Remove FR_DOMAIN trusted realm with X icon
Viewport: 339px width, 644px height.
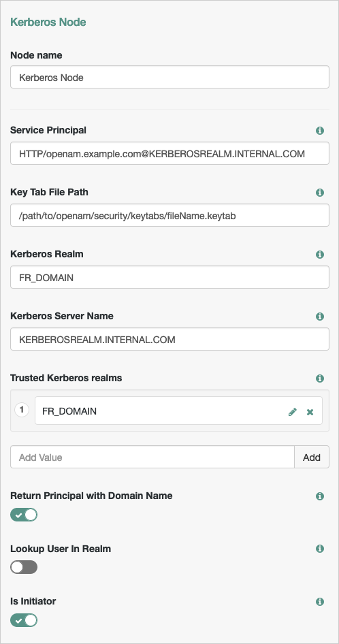[x=310, y=412]
